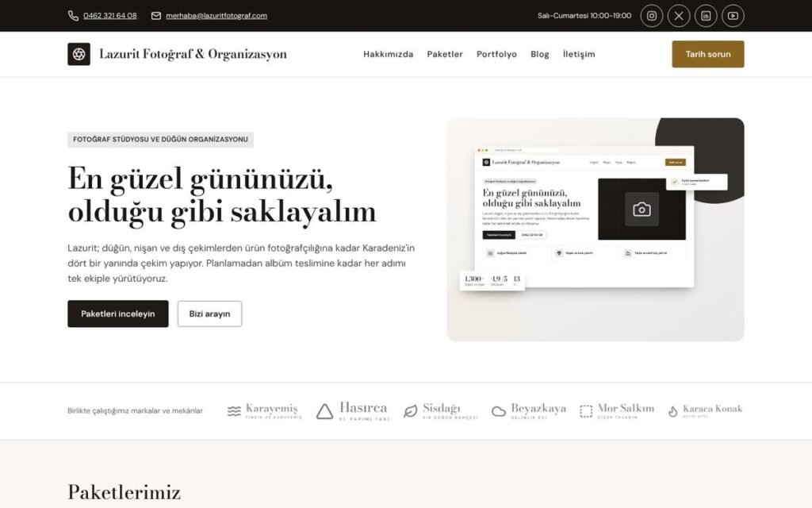Click Lazurit Fotoğraf & Organizasyon site title
Viewport: 812px width, 508px height.
[x=193, y=54]
